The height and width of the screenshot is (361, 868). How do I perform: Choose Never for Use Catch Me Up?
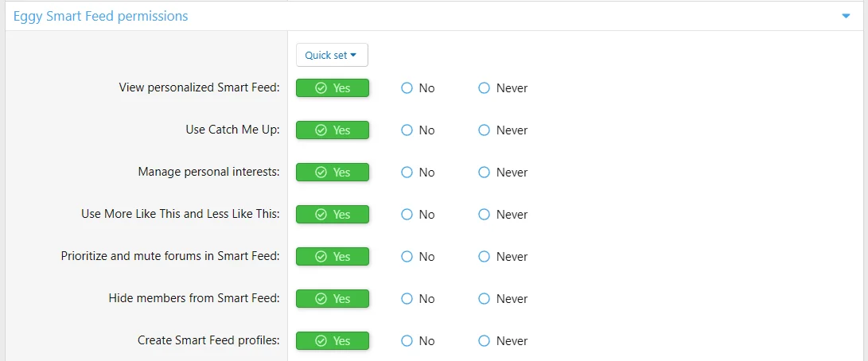[x=503, y=130]
